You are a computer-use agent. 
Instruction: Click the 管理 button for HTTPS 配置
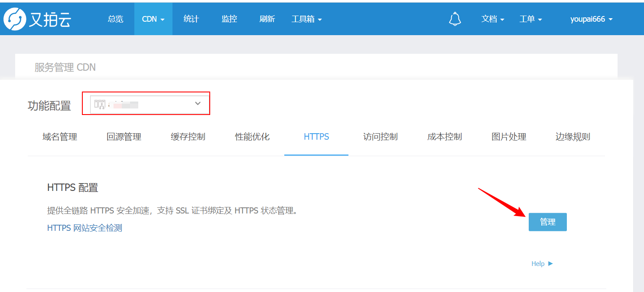pos(548,222)
